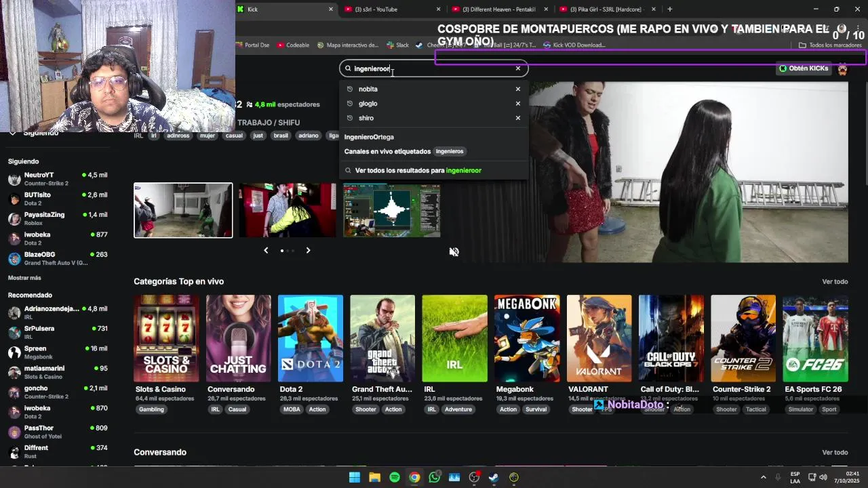Open the Kick VOD Download bookmark

(574, 45)
